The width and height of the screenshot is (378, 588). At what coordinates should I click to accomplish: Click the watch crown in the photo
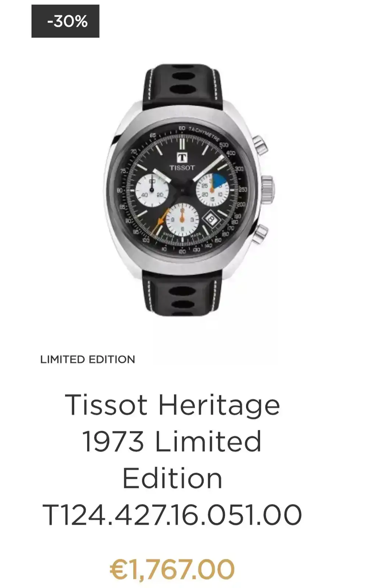[x=268, y=190]
